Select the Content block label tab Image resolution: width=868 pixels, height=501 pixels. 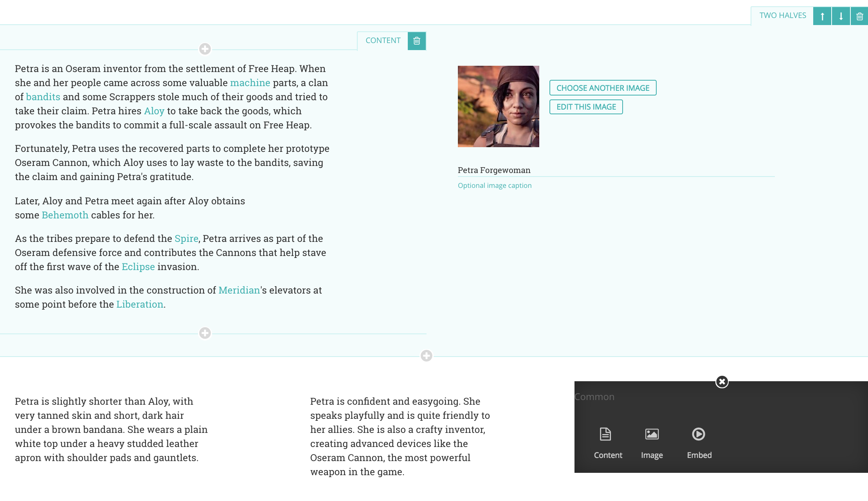coord(383,41)
